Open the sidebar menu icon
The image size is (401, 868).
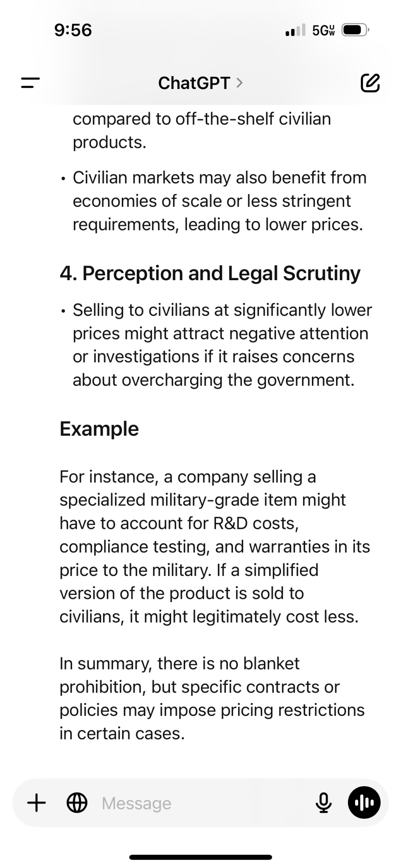(31, 83)
